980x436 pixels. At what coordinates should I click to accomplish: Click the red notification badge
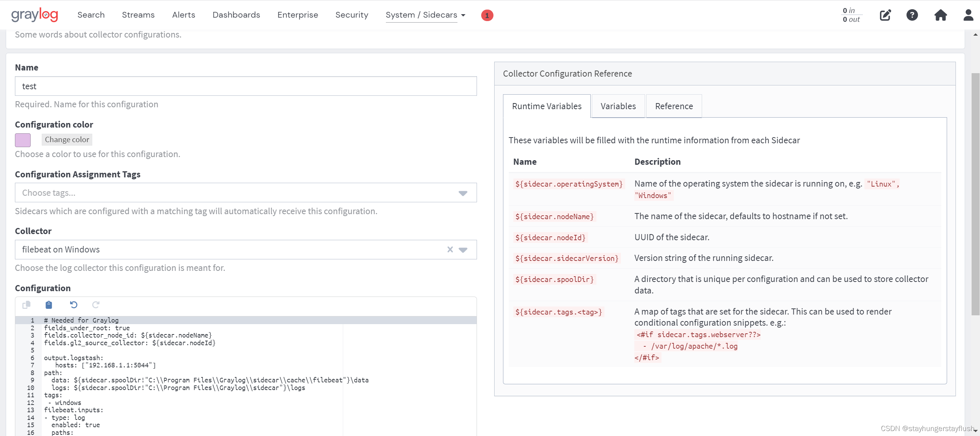487,15
